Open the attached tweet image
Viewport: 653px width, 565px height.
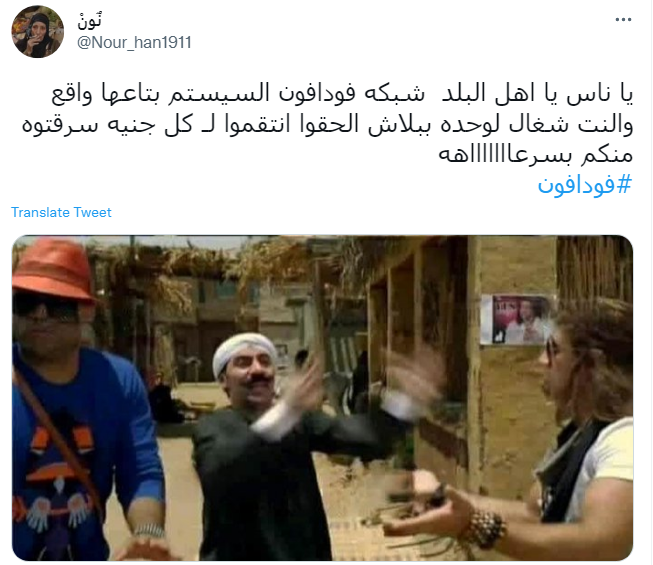click(x=322, y=398)
